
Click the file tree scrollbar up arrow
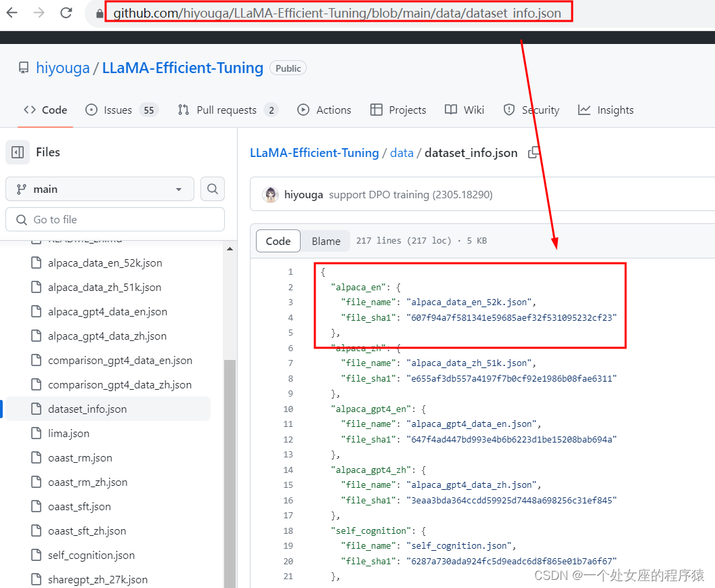click(230, 249)
